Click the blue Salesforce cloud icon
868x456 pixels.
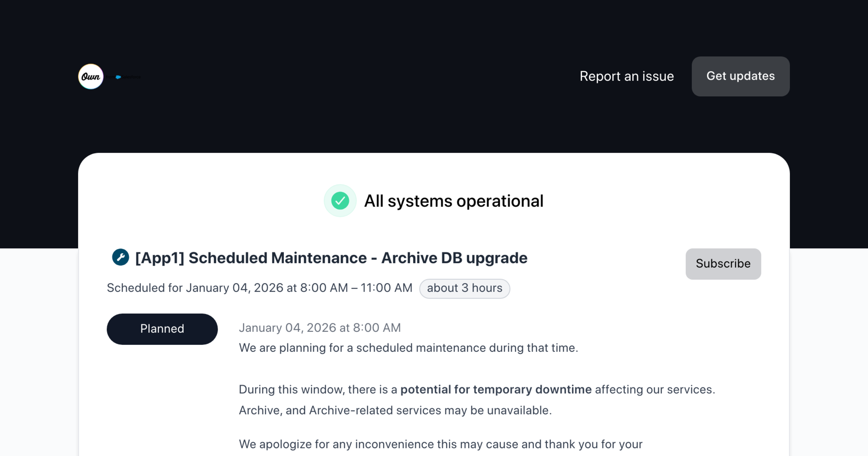(x=118, y=77)
